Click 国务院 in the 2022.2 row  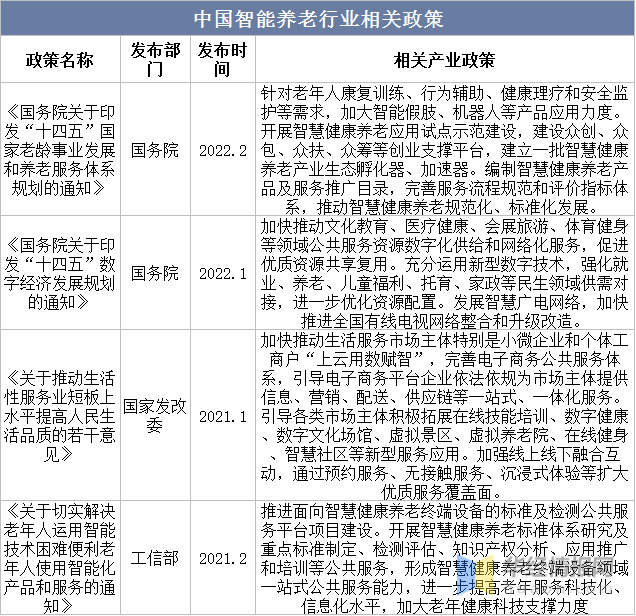point(155,150)
